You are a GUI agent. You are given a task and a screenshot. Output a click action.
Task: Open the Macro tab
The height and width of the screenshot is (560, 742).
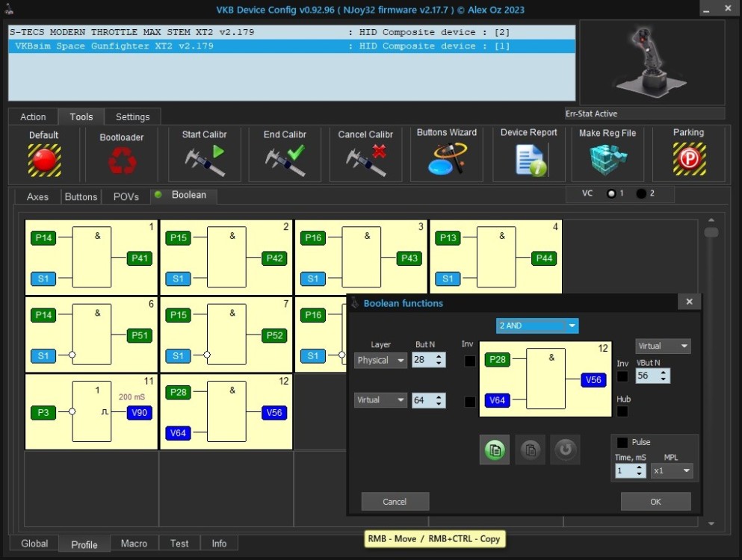click(x=134, y=544)
